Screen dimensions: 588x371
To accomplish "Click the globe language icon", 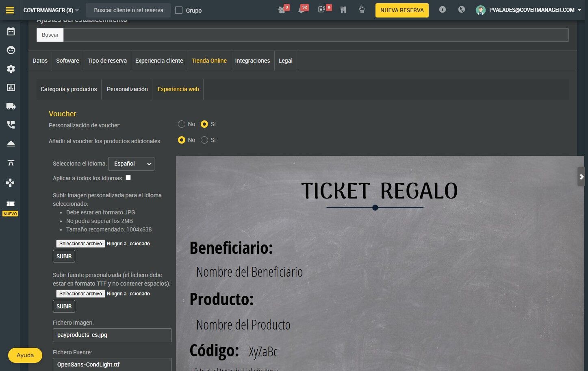I will coord(461,9).
